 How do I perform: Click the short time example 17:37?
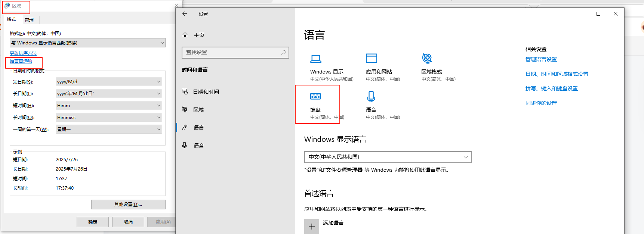61,179
